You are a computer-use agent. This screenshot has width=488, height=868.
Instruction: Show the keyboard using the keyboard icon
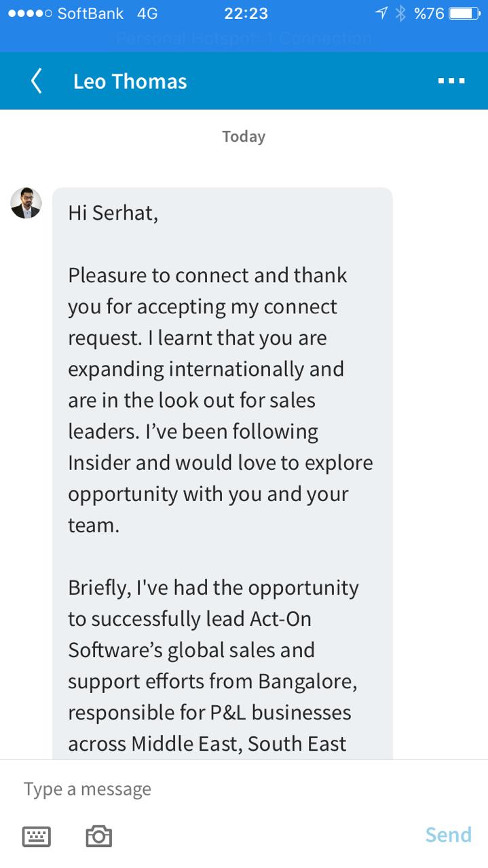tap(36, 836)
